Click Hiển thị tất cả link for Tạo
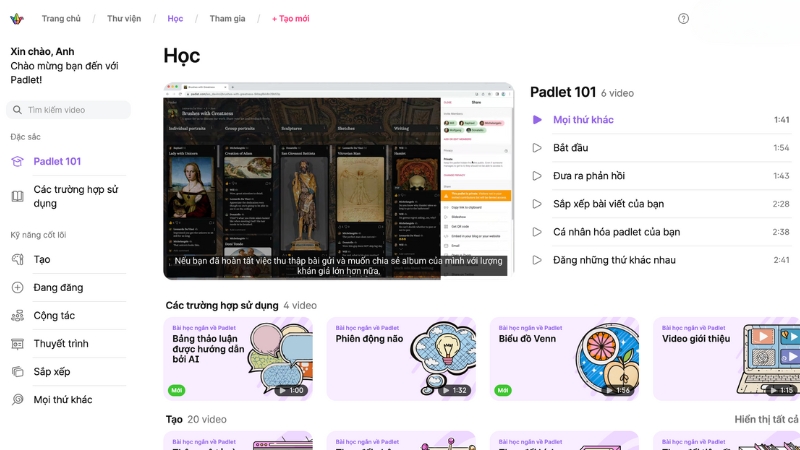The height and width of the screenshot is (450, 800). click(766, 419)
